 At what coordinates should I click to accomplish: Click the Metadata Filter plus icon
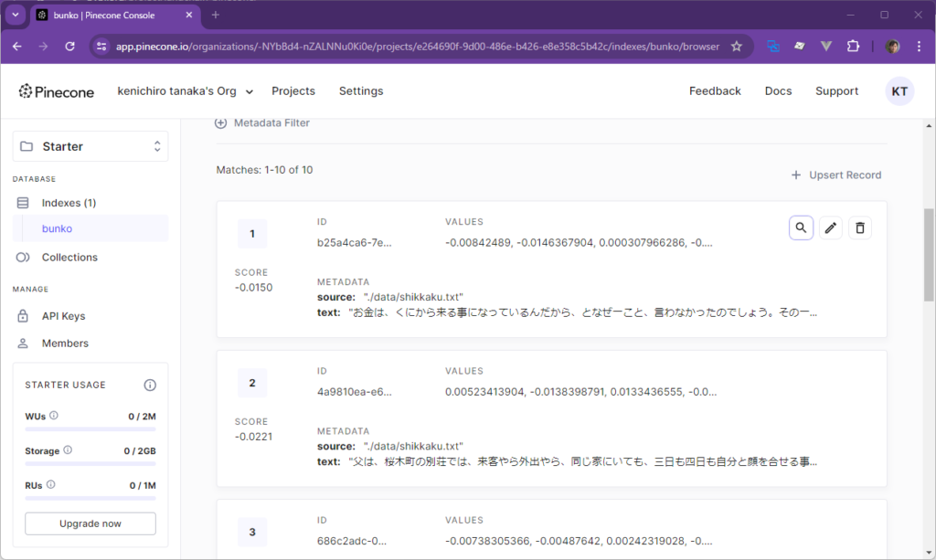click(221, 122)
